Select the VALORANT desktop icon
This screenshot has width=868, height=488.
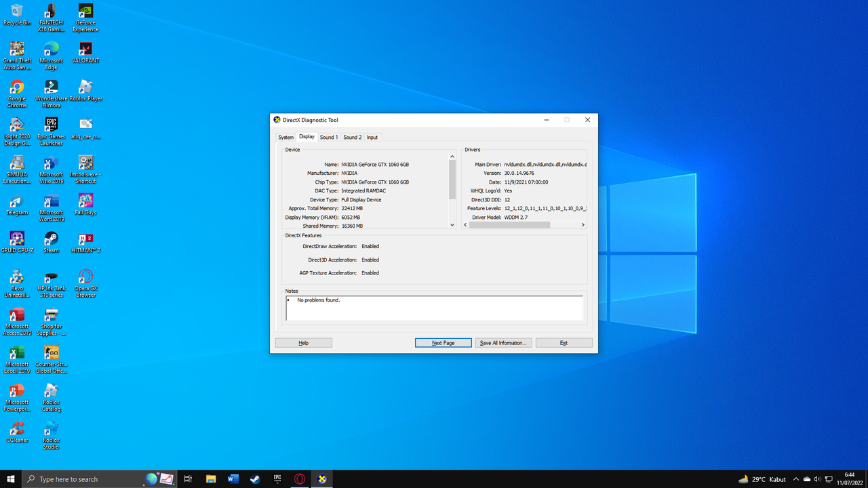click(85, 53)
